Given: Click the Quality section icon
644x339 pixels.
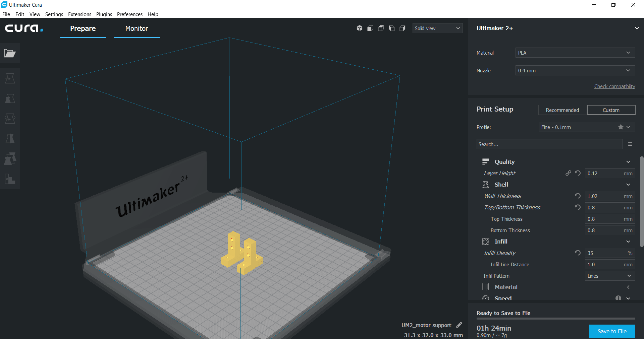Looking at the screenshot, I should (x=486, y=162).
